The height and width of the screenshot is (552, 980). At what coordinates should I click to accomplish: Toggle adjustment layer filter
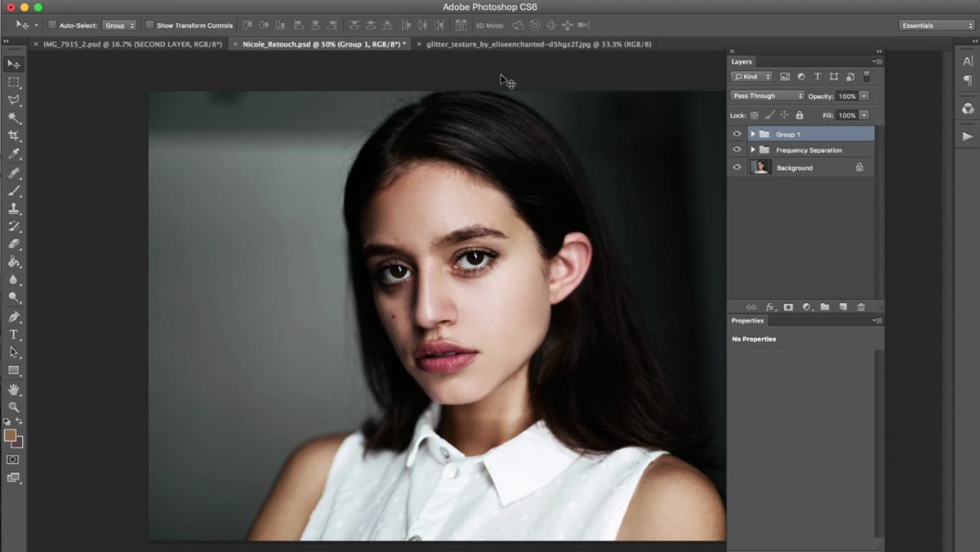[x=801, y=77]
